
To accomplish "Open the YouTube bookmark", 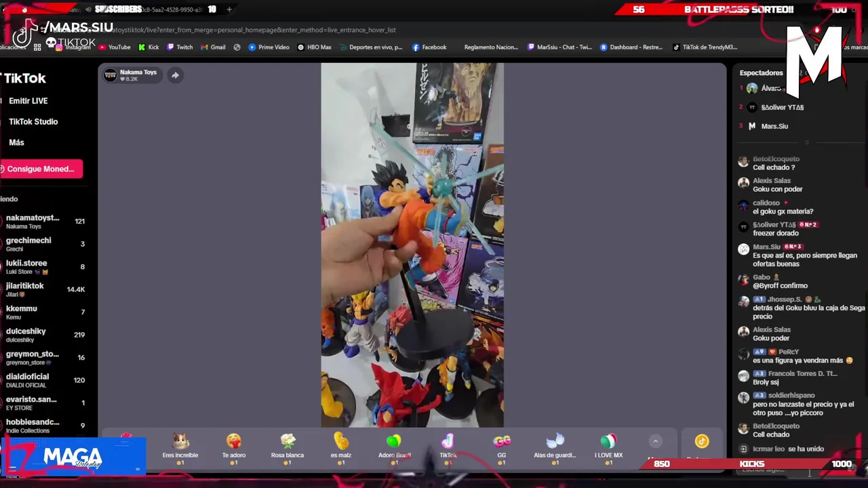I will (x=115, y=47).
